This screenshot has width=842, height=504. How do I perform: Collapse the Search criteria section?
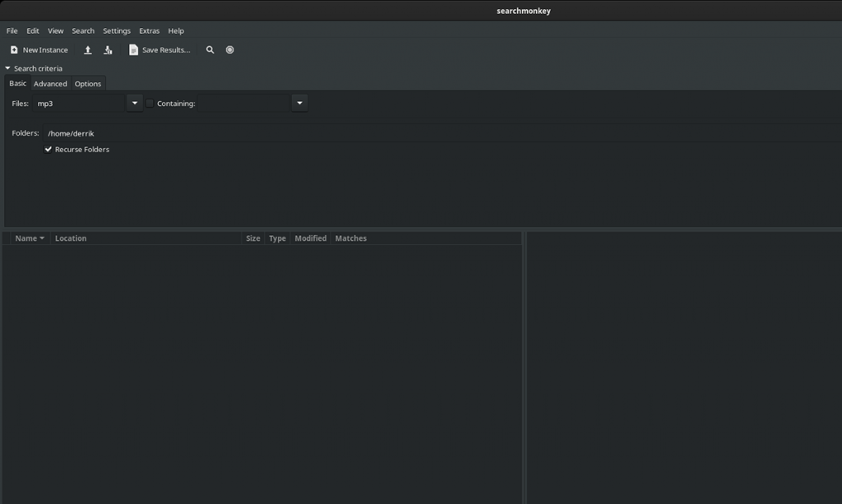[8, 68]
